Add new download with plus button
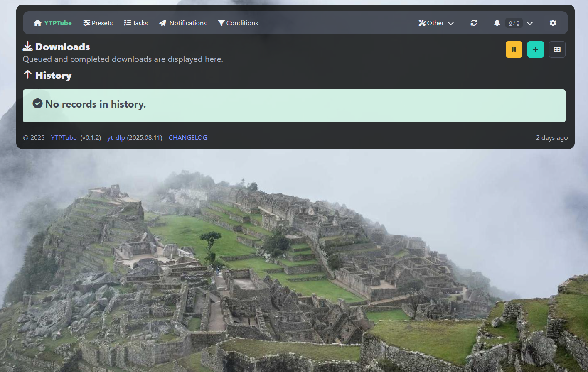Viewport: 588px width, 372px height. [x=536, y=49]
